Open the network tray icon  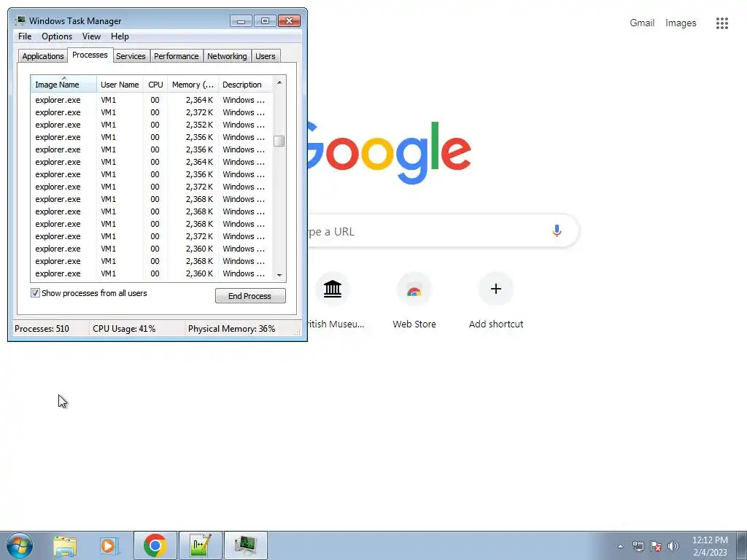[x=638, y=546]
